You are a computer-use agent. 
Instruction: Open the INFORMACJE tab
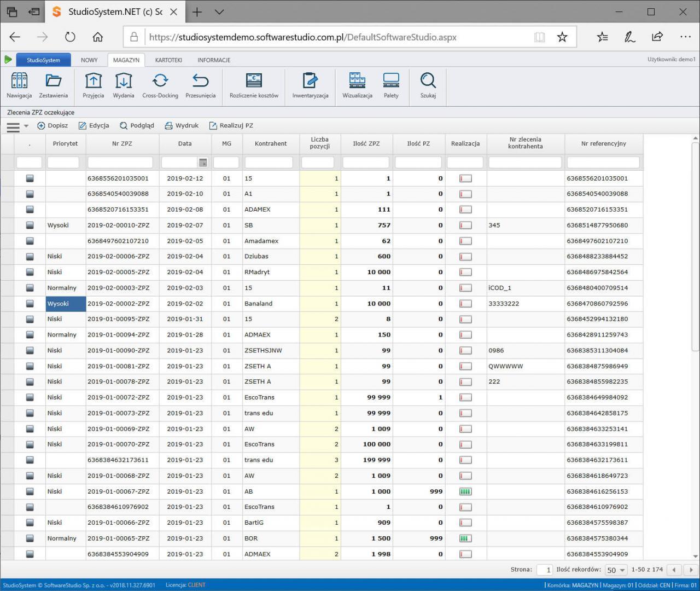coord(214,60)
